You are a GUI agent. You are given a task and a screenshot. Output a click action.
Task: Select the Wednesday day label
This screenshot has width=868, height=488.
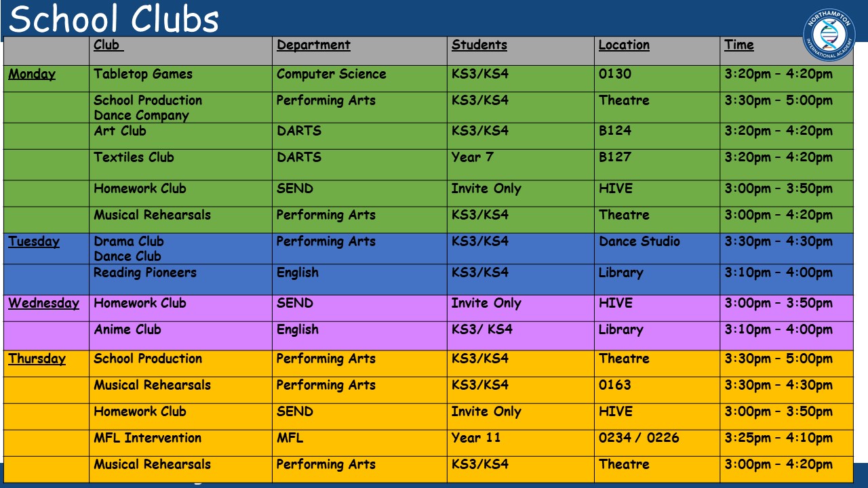click(x=43, y=304)
